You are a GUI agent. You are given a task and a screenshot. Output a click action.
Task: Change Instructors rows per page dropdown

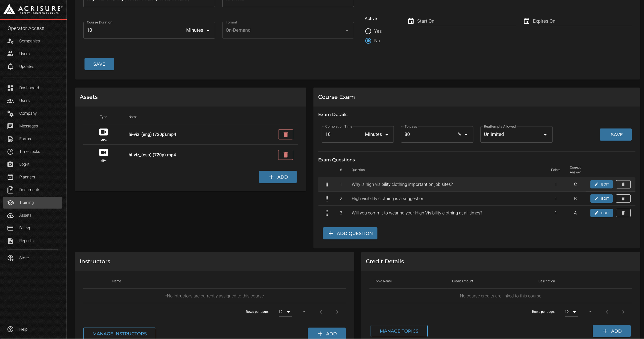pos(285,312)
